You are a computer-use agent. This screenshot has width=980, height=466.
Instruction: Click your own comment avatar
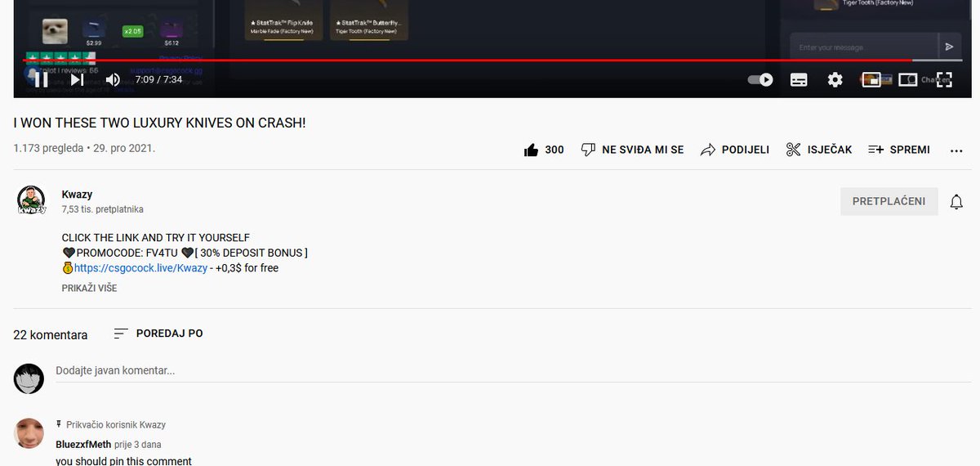click(x=29, y=379)
